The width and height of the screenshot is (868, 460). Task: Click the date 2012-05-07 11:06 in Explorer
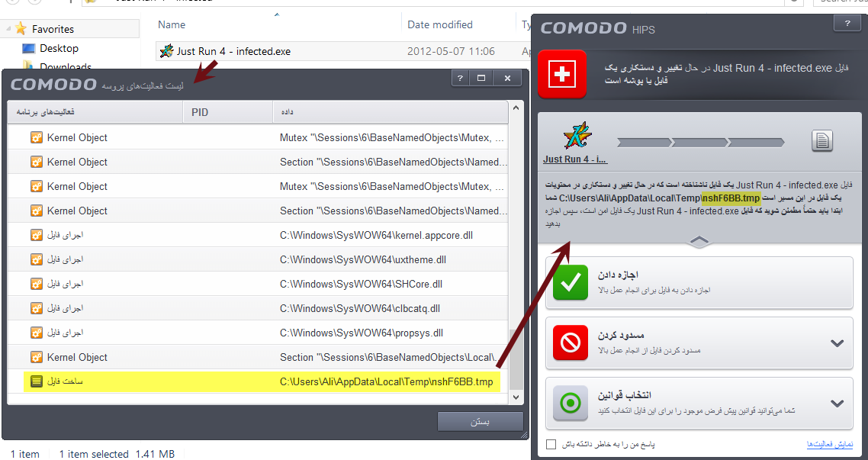tap(451, 51)
